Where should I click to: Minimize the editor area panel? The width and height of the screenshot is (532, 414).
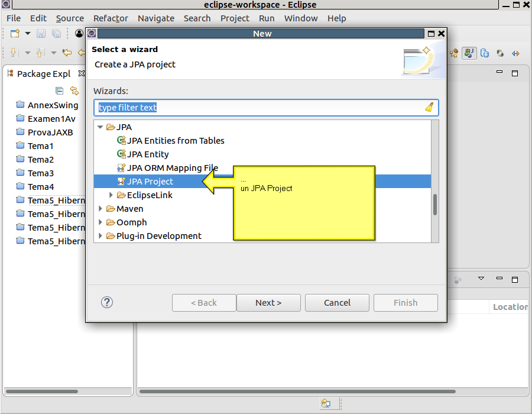point(499,72)
